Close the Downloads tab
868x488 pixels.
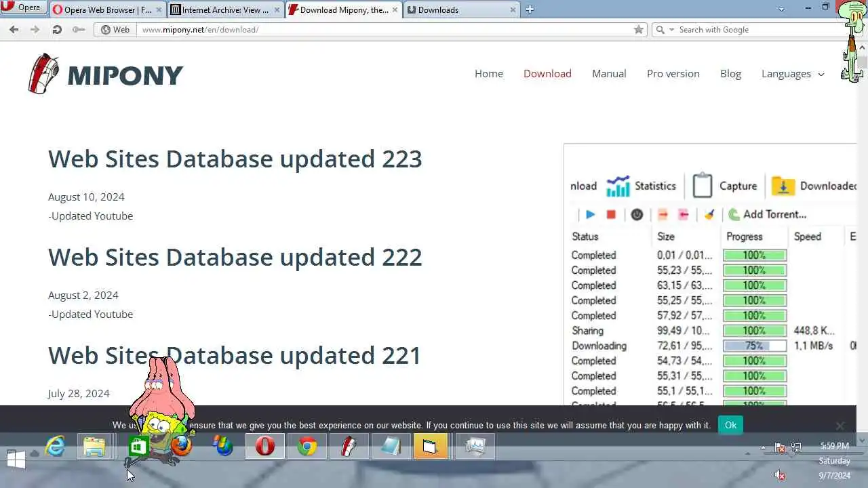pyautogui.click(x=513, y=10)
